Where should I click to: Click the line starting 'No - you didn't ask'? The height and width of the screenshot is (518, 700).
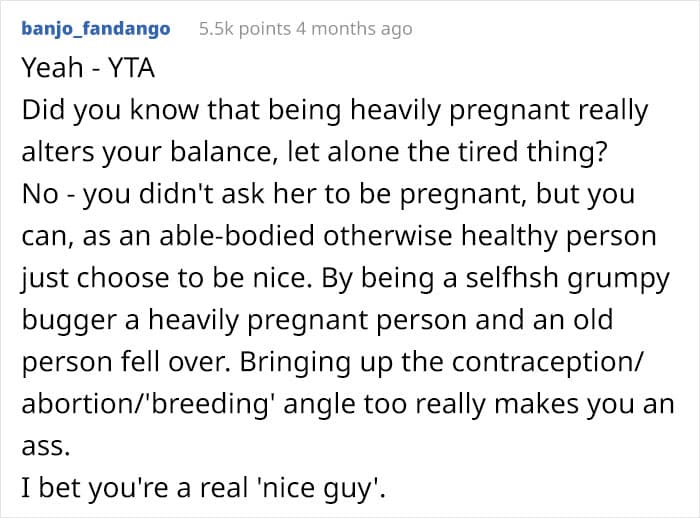[x=328, y=194]
